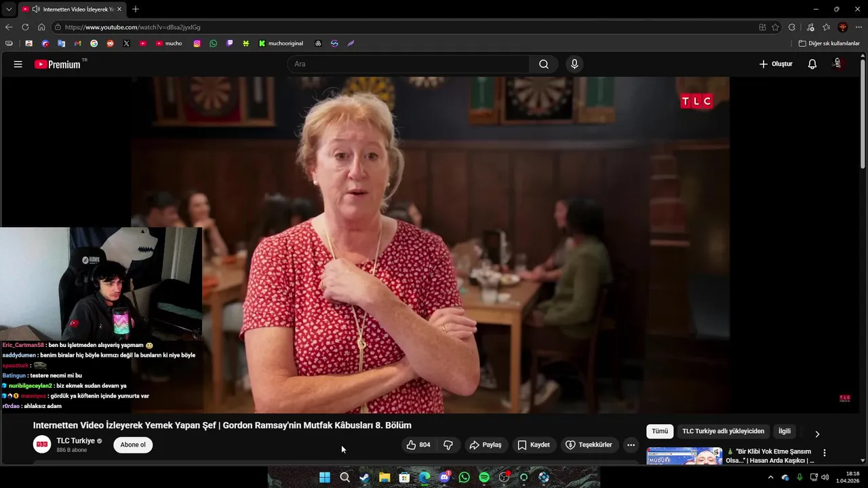This screenshot has height=488, width=868.
Task: Show hidden system tray icons chevron
Action: pyautogui.click(x=770, y=477)
